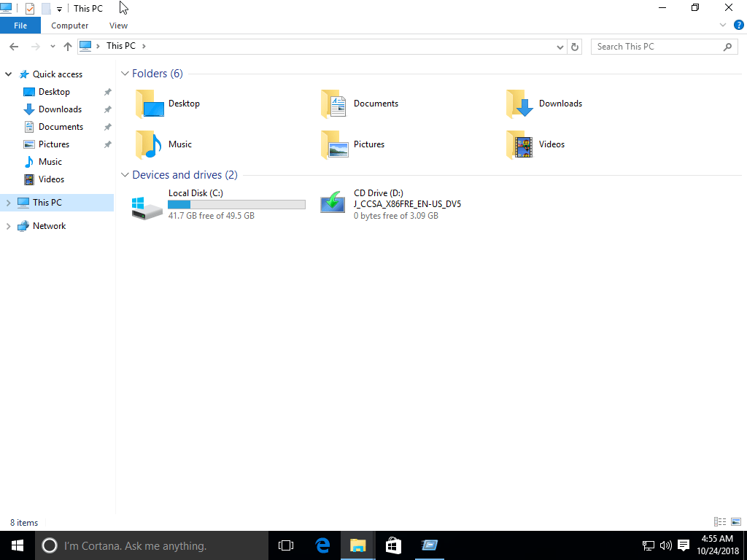Click the Search This PC field
The height and width of the screenshot is (560, 747).
point(665,47)
